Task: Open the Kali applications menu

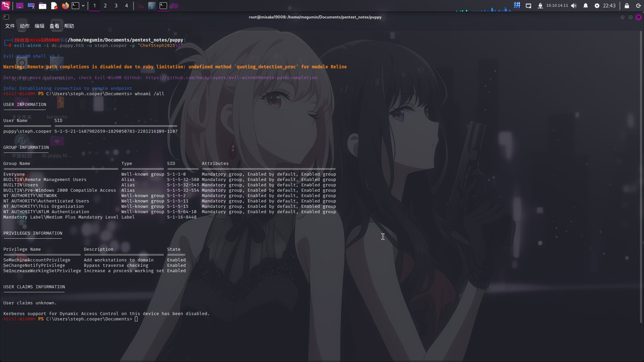Action: pyautogui.click(x=6, y=6)
